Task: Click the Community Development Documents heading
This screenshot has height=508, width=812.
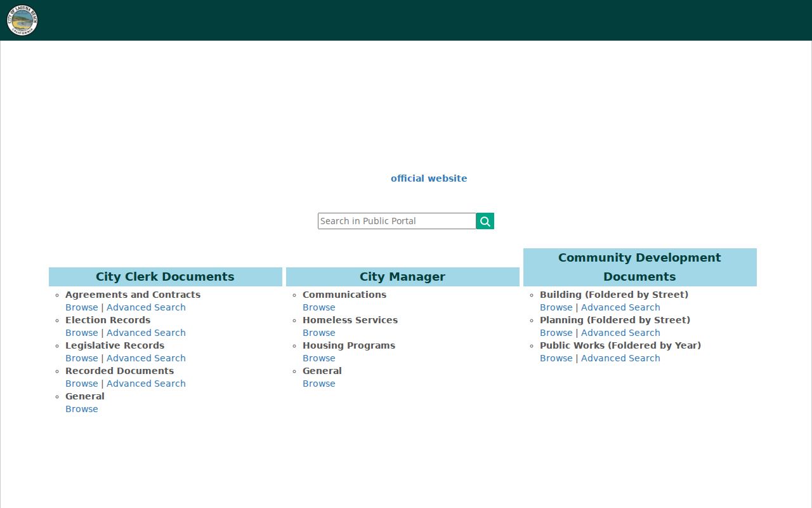Action: pos(639,267)
